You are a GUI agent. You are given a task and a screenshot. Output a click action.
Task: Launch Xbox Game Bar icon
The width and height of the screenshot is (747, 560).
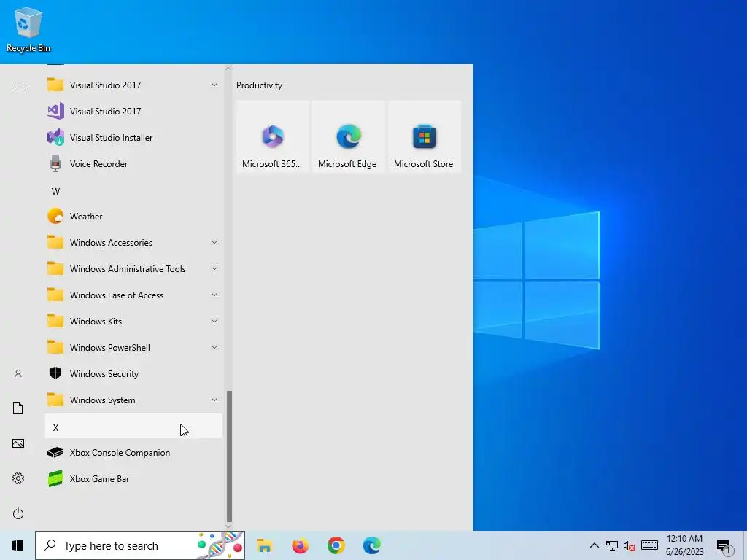coord(55,478)
